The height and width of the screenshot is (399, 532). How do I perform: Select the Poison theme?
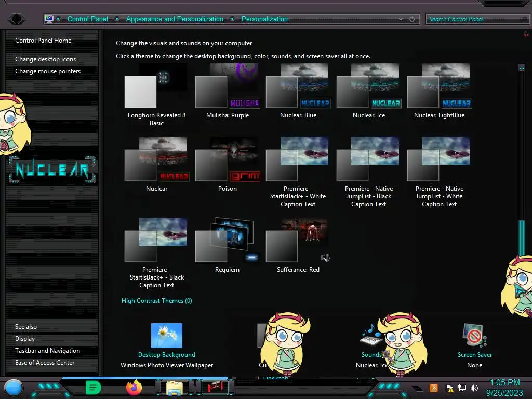228,164
